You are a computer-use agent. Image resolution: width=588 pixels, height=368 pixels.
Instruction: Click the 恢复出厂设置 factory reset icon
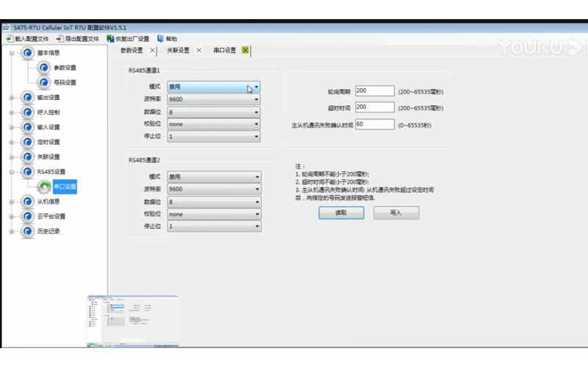110,39
